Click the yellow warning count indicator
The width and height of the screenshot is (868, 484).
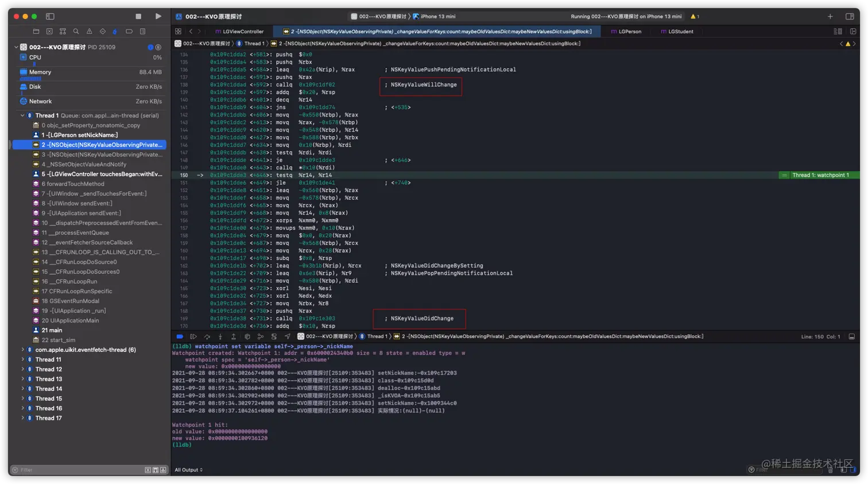(695, 17)
